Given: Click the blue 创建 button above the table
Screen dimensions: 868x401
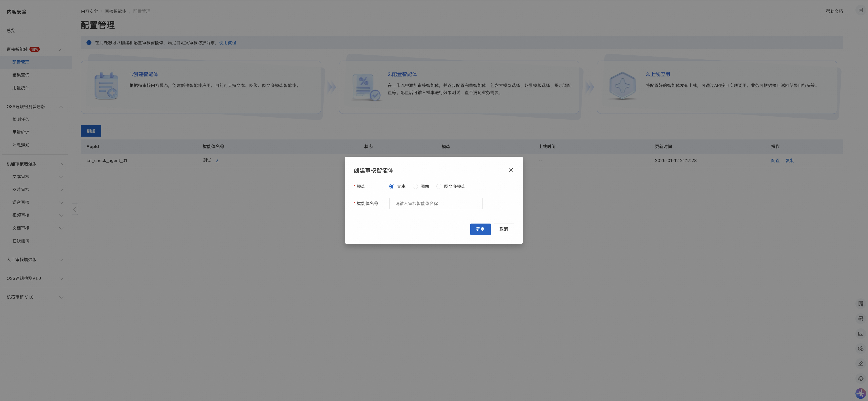Looking at the screenshot, I should pyautogui.click(x=91, y=131).
